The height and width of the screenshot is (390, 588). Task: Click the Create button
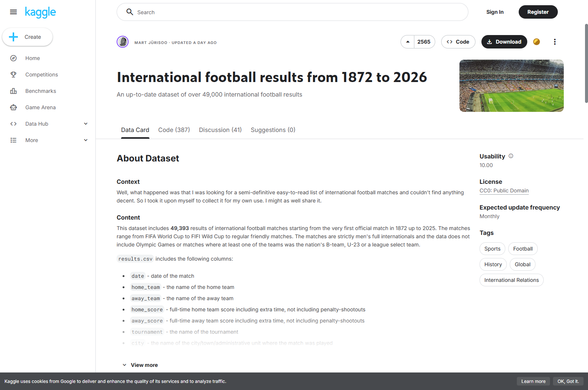(28, 37)
